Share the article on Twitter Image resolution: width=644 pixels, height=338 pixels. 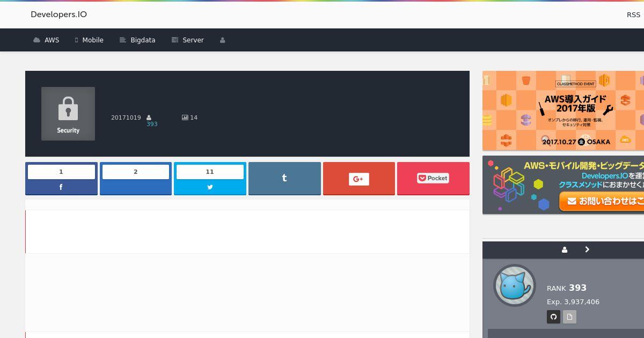(210, 179)
